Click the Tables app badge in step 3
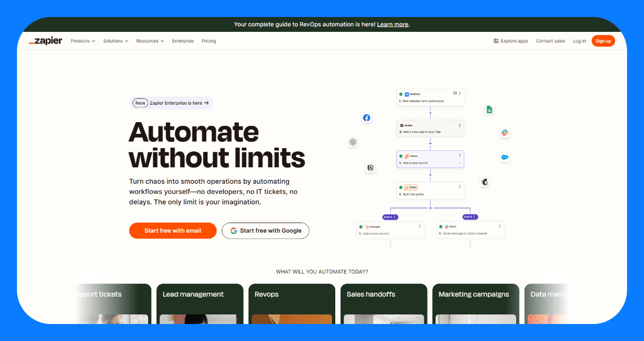Screen dimensions: 644x341 pyautogui.click(x=411, y=156)
